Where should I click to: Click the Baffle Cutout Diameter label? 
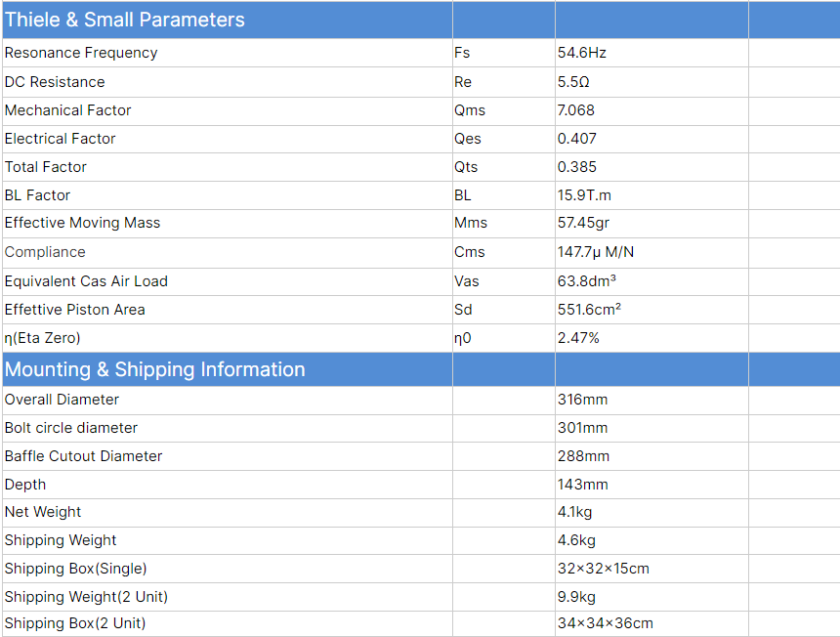83,456
